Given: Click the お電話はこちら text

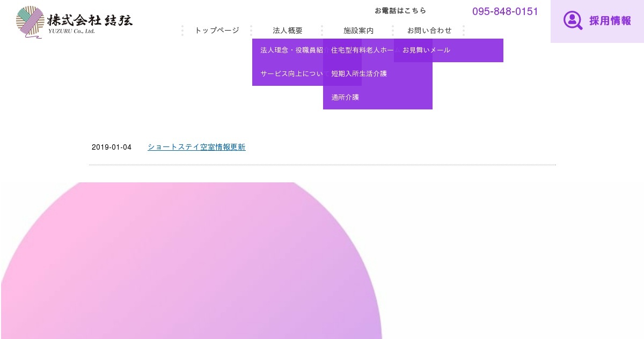Looking at the screenshot, I should click(400, 11).
